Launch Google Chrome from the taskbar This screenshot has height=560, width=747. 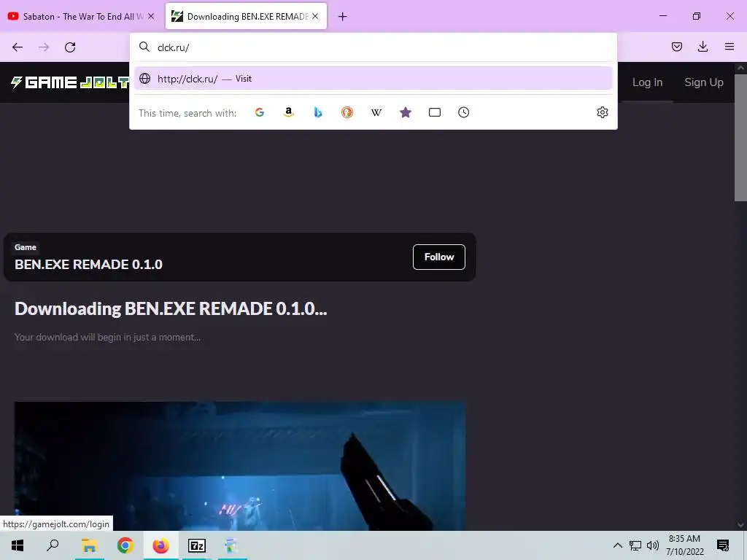[x=125, y=545]
